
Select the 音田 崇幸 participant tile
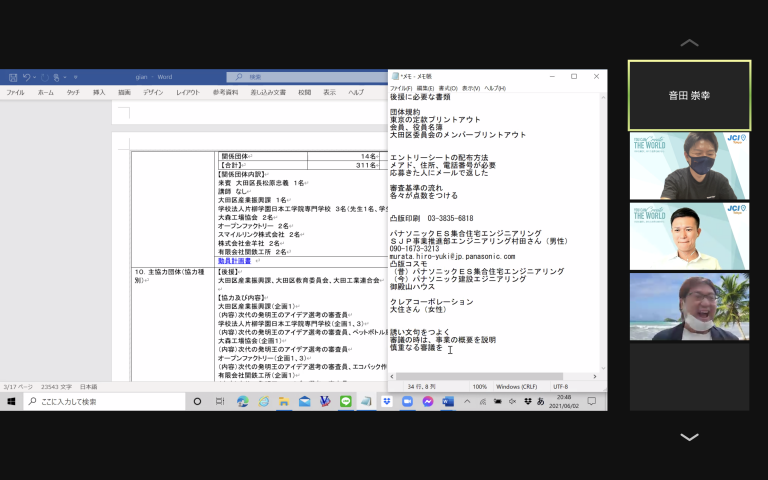(689, 95)
